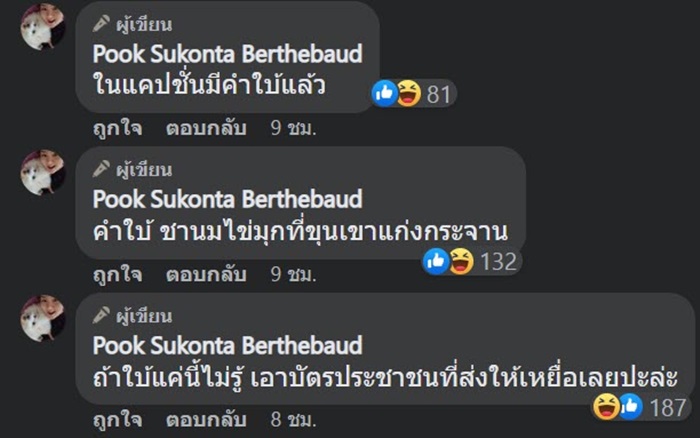The width and height of the screenshot is (700, 438).
Task: Open reactions with 81 count on first comment
Action: [x=413, y=94]
